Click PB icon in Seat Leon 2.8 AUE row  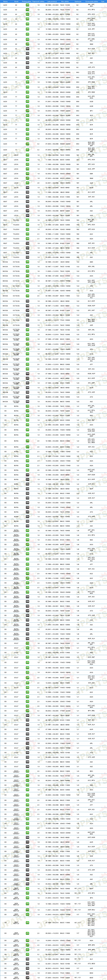(27, 183)
